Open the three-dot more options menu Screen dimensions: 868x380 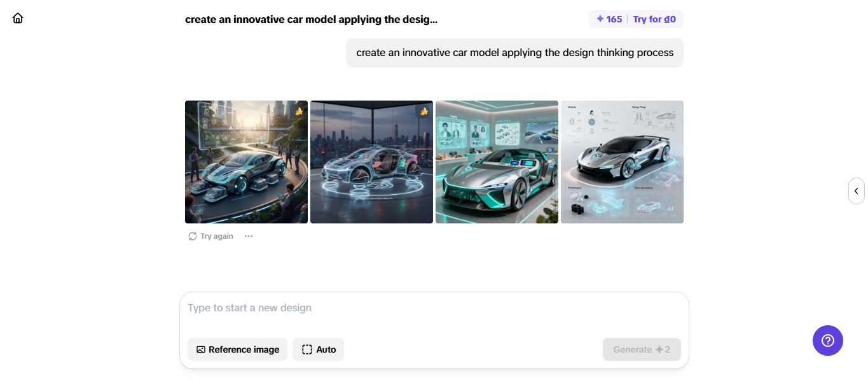249,236
